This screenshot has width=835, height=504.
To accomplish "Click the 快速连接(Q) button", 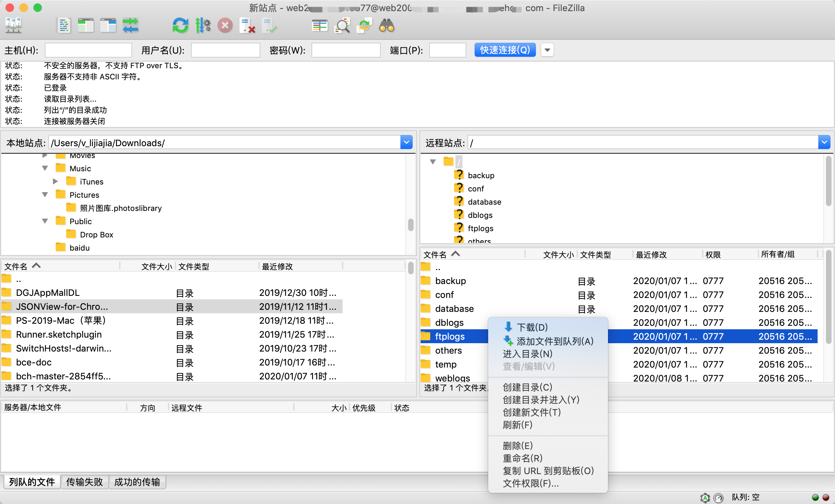I will pos(505,50).
